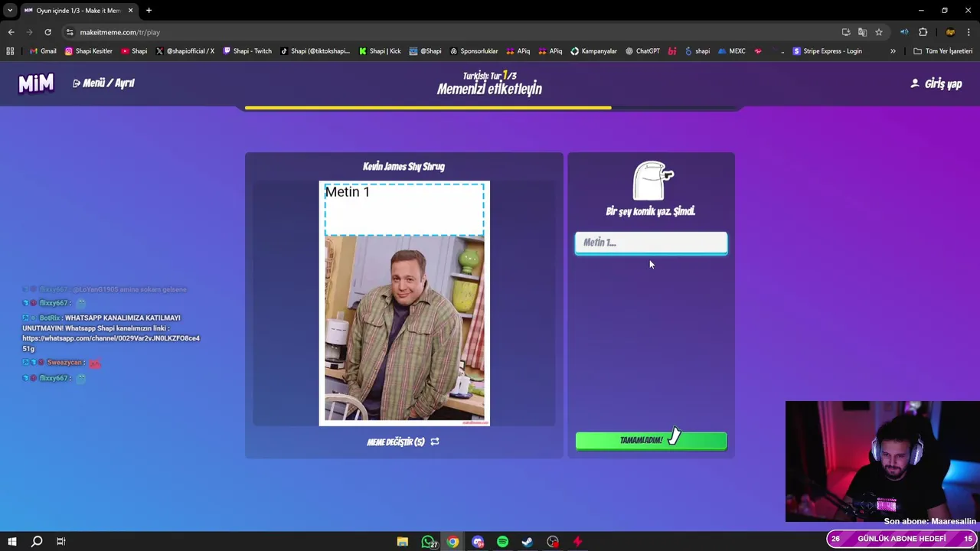Open the tab search dropdown arrow
This screenshot has width=980, height=551.
(x=10, y=11)
